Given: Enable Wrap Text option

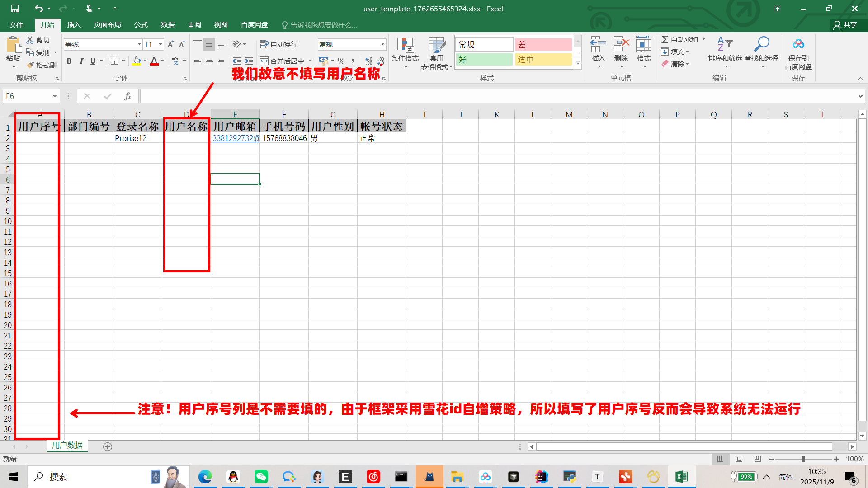Looking at the screenshot, I should 279,44.
